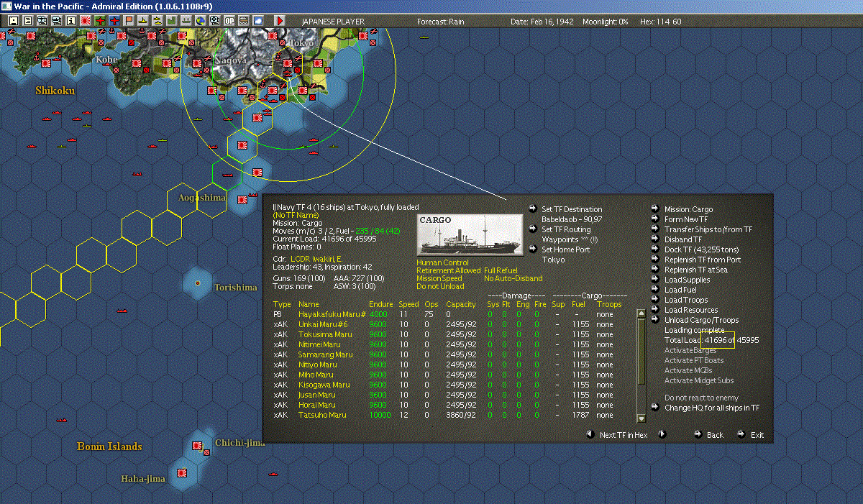
Task: Click Load Resources option
Action: (x=690, y=310)
